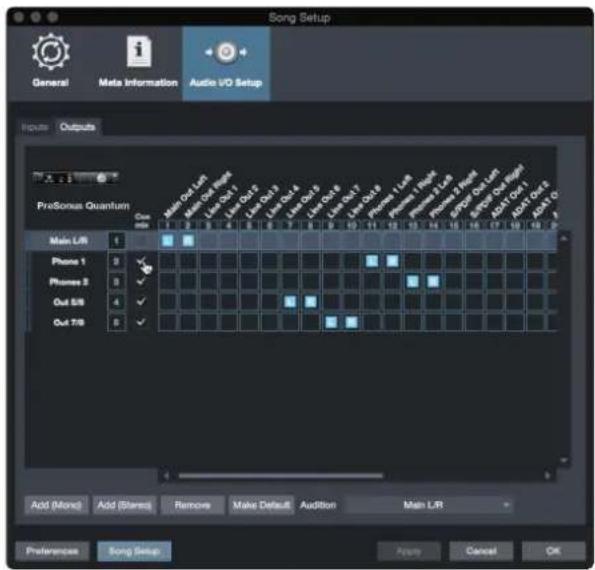Click Phone 1 left assignment on column 11
The image size is (595, 570).
(372, 261)
